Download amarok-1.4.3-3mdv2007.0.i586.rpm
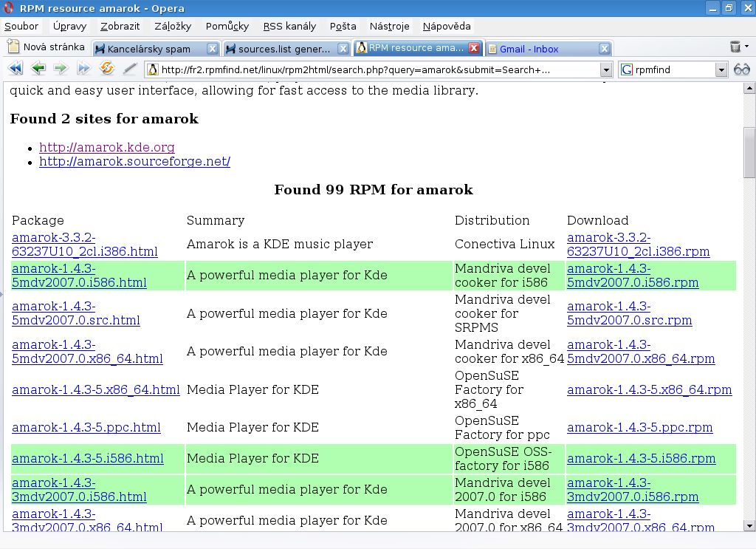756x549 pixels. point(633,490)
